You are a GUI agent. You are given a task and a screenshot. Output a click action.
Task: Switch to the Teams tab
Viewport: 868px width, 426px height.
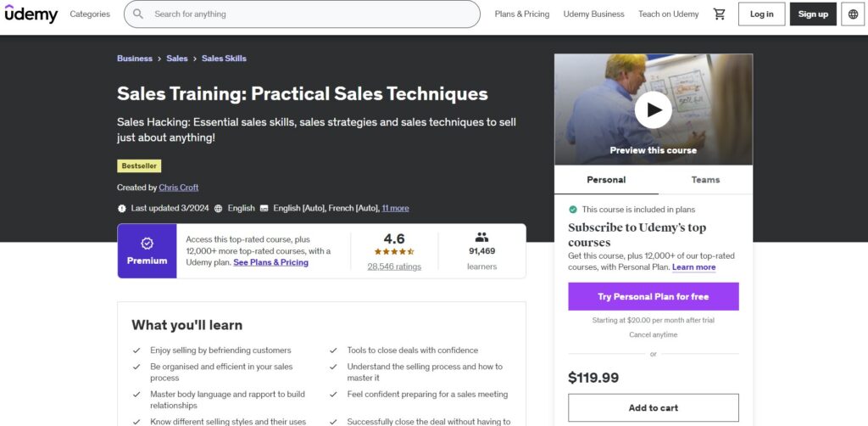[705, 180]
